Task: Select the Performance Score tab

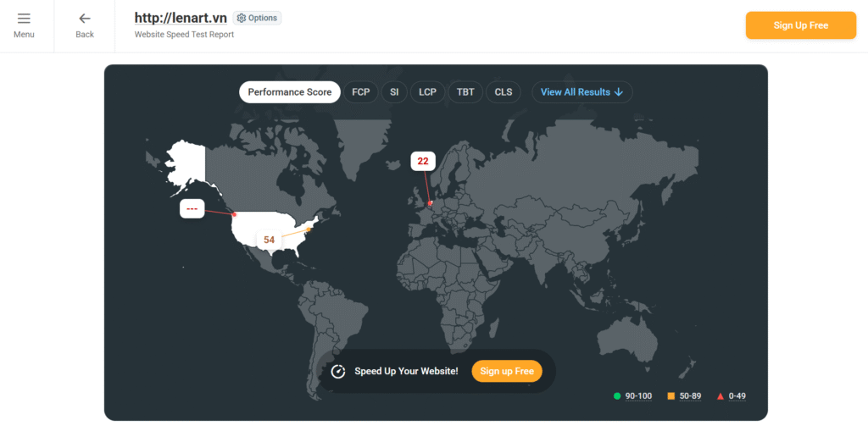Action: (x=290, y=92)
